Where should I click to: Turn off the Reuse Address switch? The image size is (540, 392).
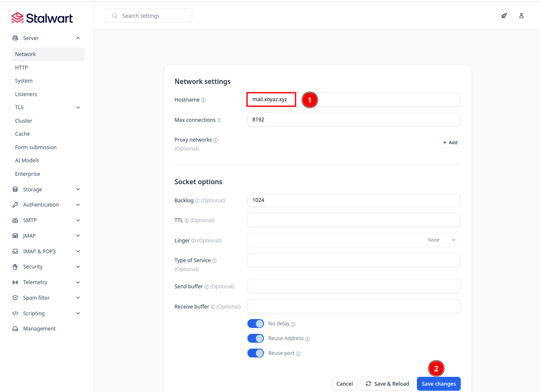pyautogui.click(x=255, y=338)
